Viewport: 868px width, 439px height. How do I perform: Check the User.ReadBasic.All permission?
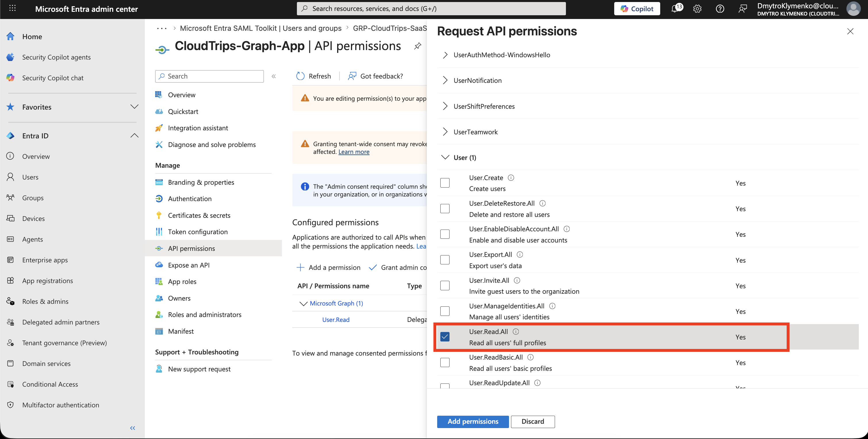(445, 362)
